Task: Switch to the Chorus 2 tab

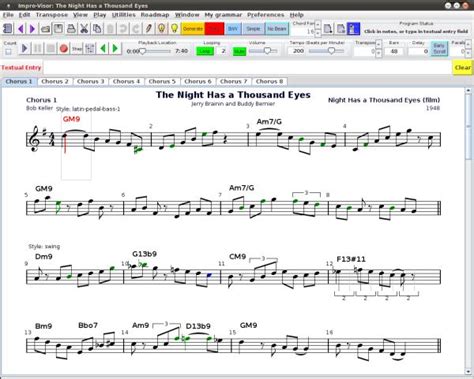Action: coord(55,81)
